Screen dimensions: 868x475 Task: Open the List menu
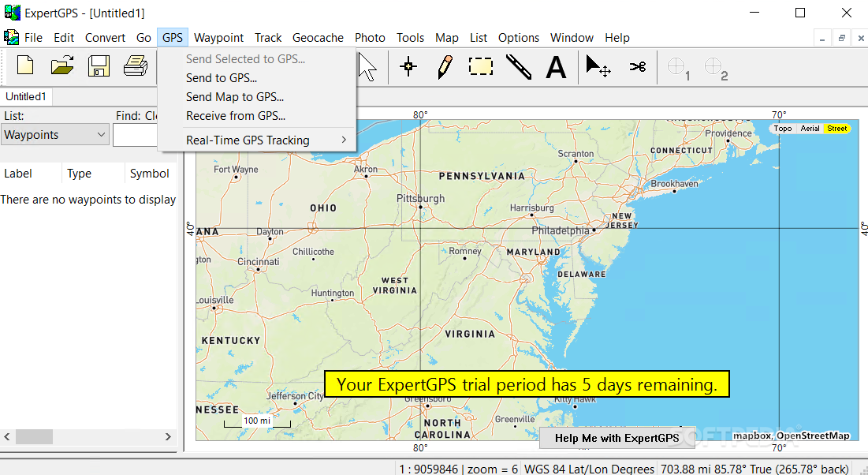tap(479, 38)
